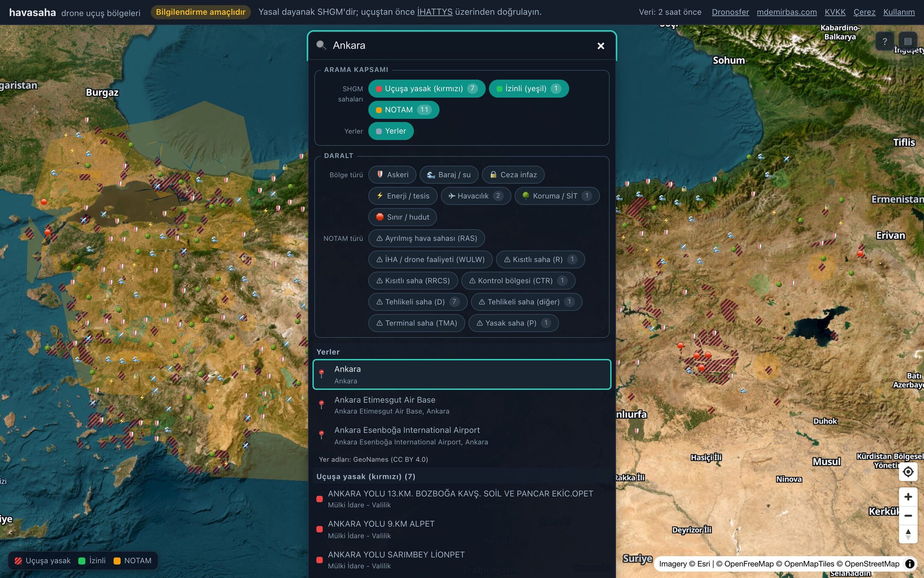Filter by Askeri zone type
Screen dimensions: 924x578
pyautogui.click(x=392, y=175)
